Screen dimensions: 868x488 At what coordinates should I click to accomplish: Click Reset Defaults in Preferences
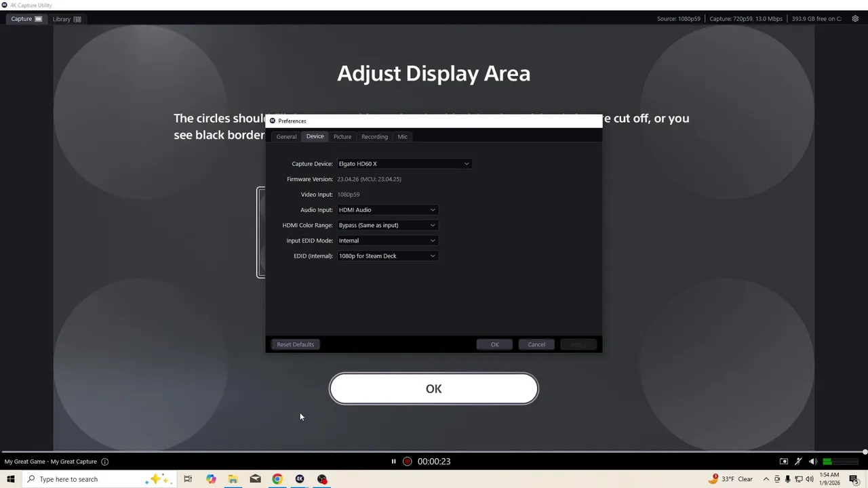coord(295,344)
